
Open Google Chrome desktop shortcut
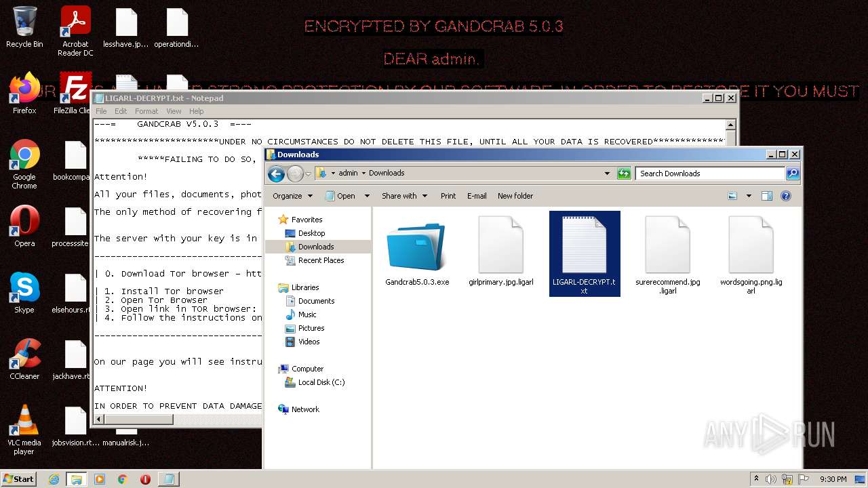tap(24, 164)
